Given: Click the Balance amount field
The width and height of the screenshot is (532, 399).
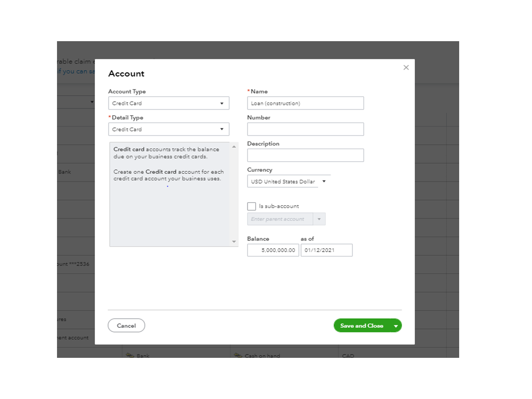Looking at the screenshot, I should click(x=273, y=250).
